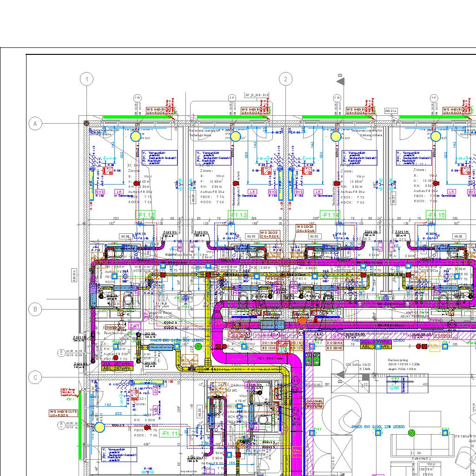
Task: Select the yellow ABL 287m³/h airflow tag
Action: [x=117, y=369]
